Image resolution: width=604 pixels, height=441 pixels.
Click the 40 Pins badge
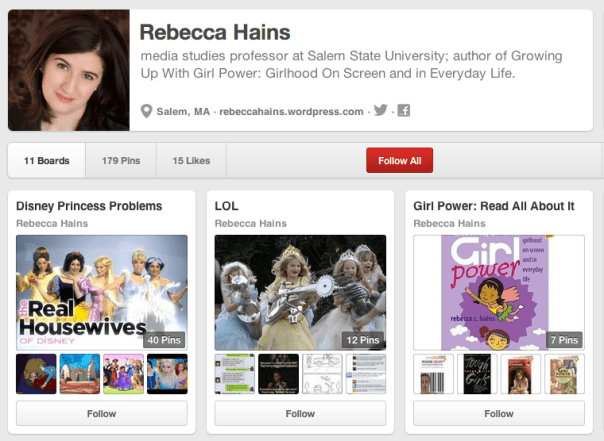click(164, 340)
